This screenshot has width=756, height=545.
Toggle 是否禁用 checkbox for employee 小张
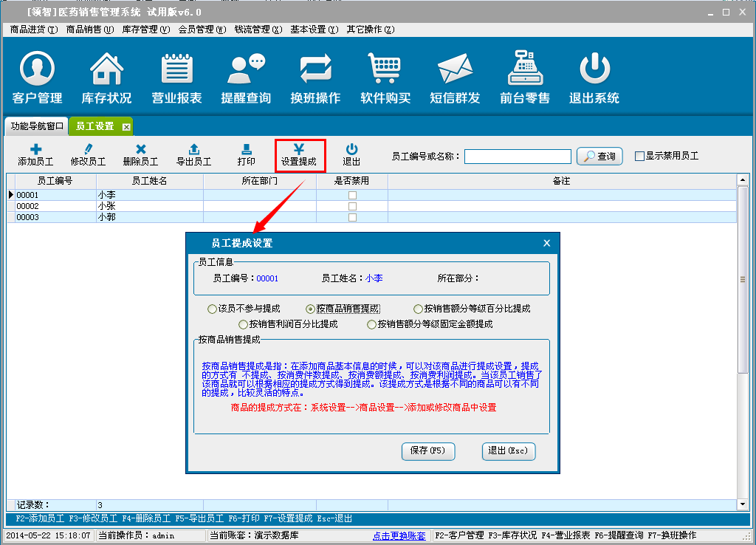[x=352, y=206]
